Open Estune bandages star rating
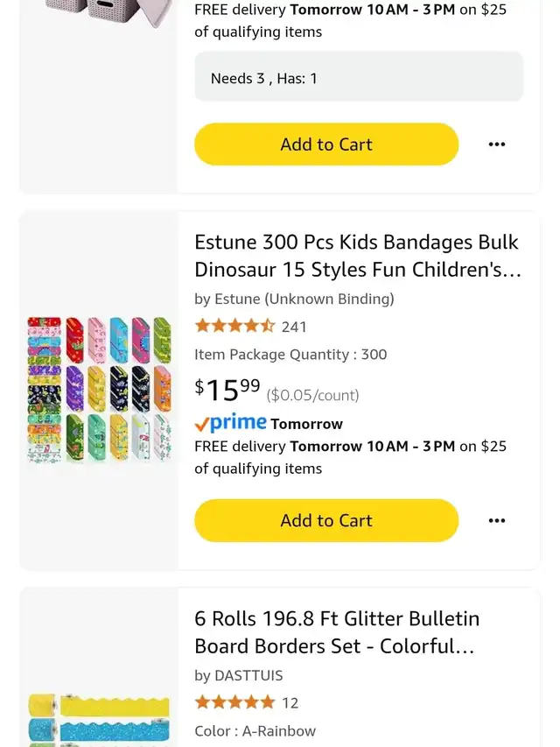The width and height of the screenshot is (560, 747). (x=234, y=327)
